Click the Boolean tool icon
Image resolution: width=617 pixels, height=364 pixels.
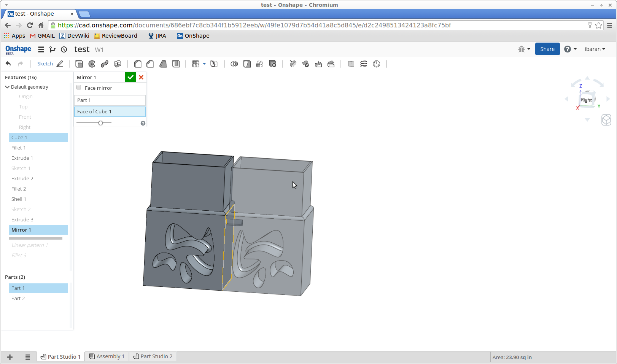[234, 64]
